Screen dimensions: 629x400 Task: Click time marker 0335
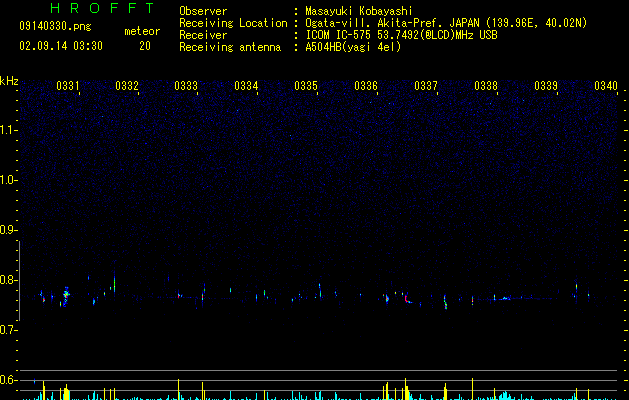[306, 86]
